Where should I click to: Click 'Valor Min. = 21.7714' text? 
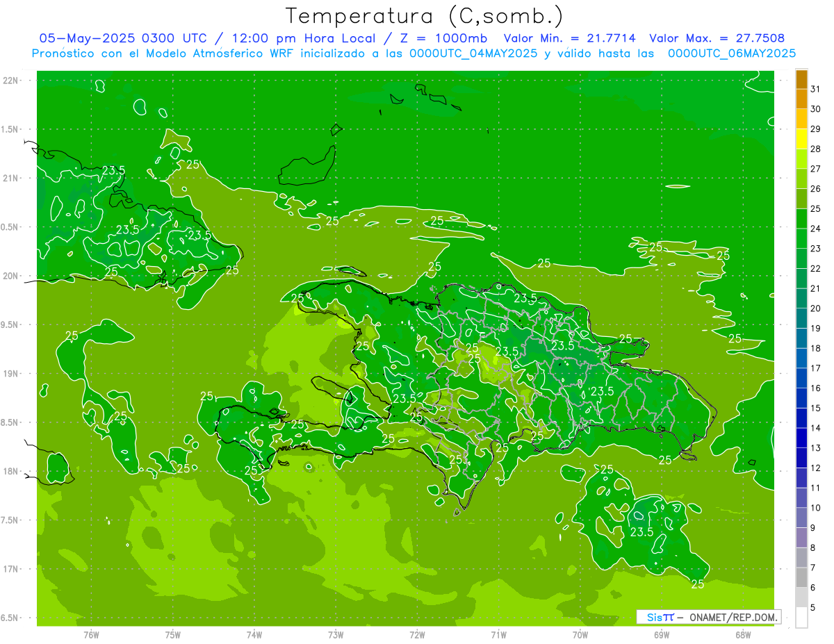(569, 38)
